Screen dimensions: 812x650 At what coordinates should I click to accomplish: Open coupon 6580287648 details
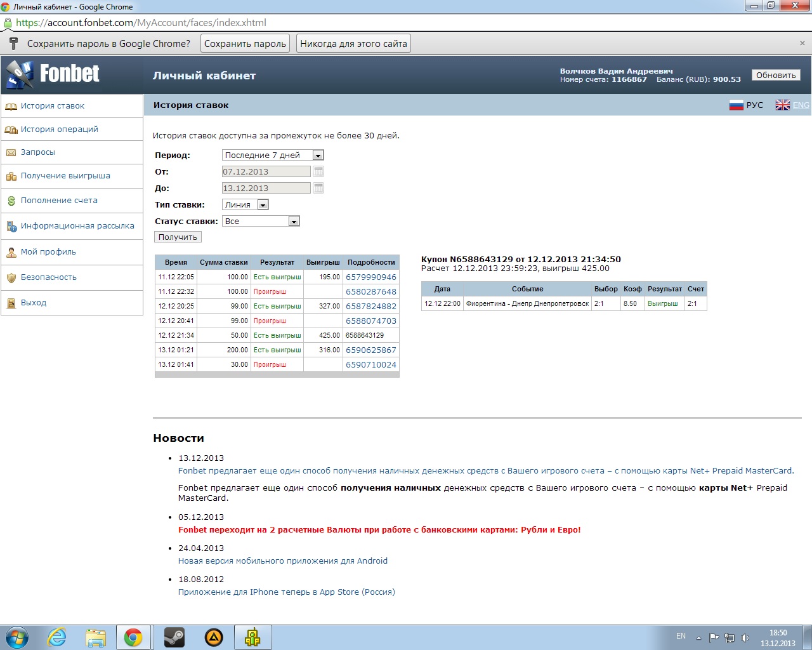coord(371,291)
